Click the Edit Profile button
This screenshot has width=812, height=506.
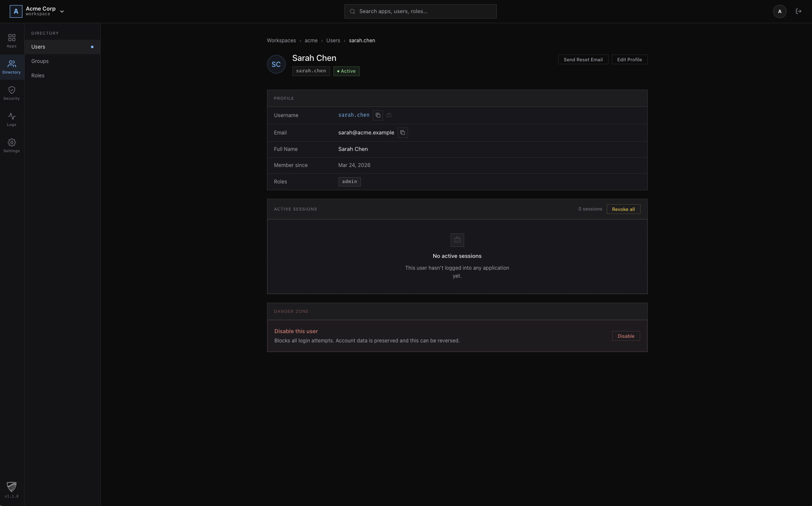tap(629, 60)
